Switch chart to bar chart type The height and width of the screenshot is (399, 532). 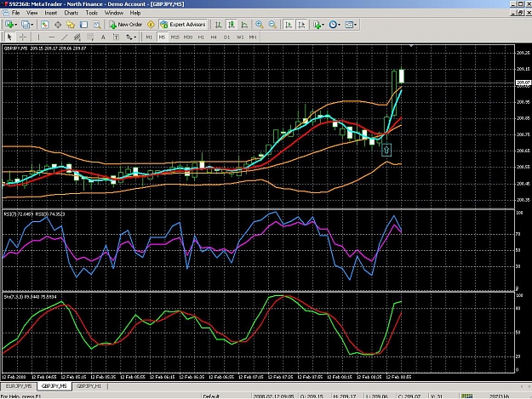pos(218,25)
